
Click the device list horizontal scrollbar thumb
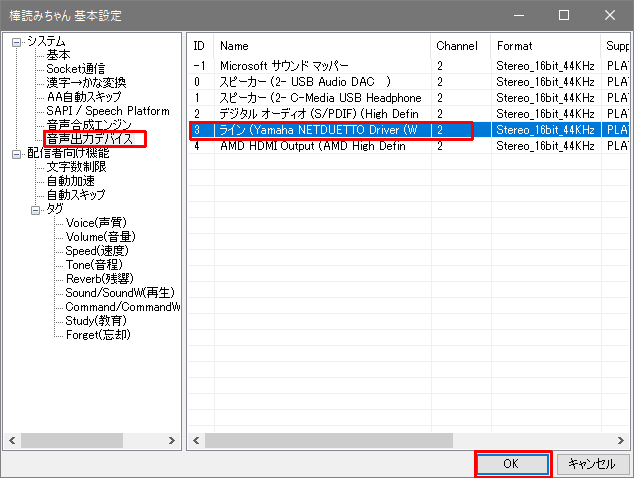click(x=329, y=440)
